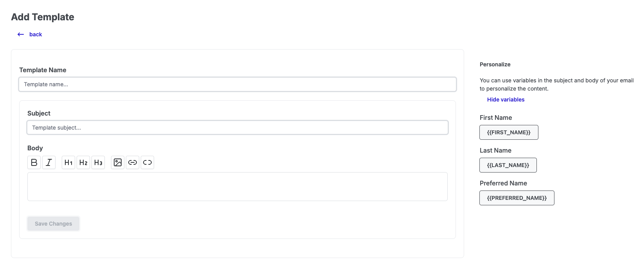This screenshot has height=267, width=644.
Task: Apply Heading 1 style
Action: [68, 162]
